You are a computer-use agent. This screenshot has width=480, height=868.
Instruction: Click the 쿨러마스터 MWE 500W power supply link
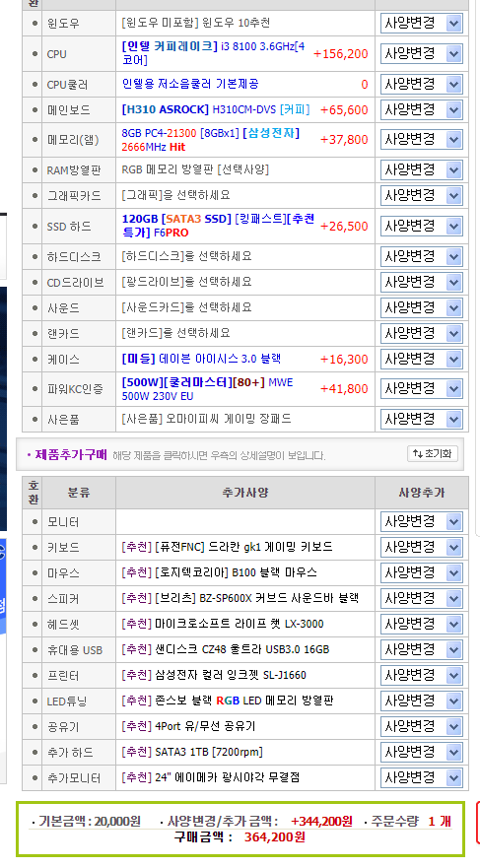point(208,389)
